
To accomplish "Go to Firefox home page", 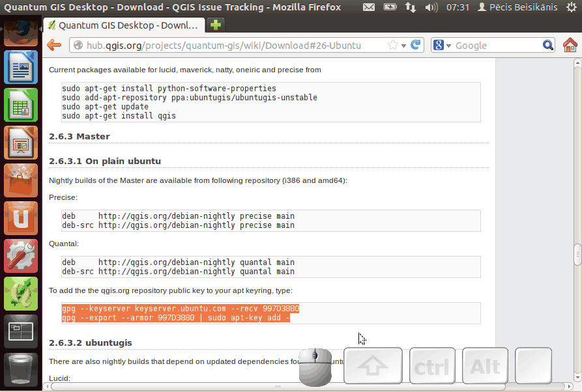I will [x=570, y=45].
